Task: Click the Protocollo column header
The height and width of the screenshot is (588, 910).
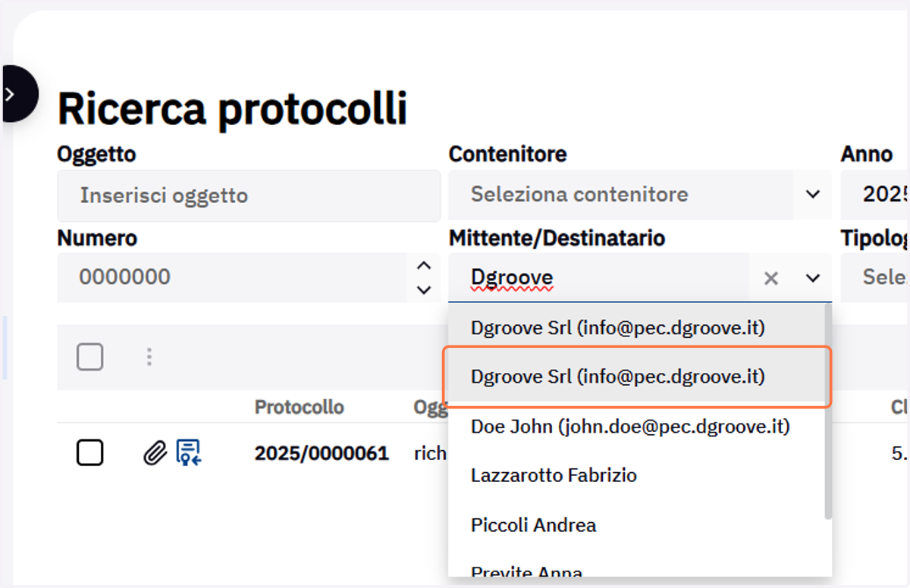Action: coord(299,408)
